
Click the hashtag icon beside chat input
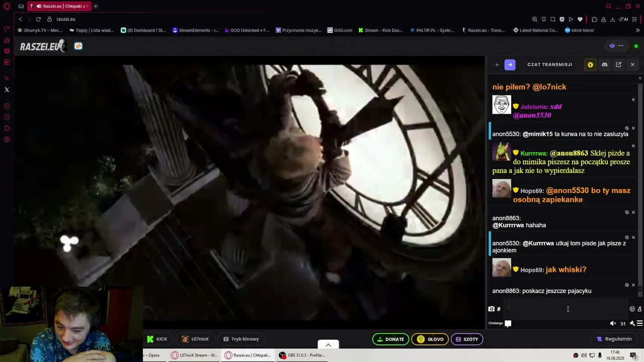[x=499, y=309]
